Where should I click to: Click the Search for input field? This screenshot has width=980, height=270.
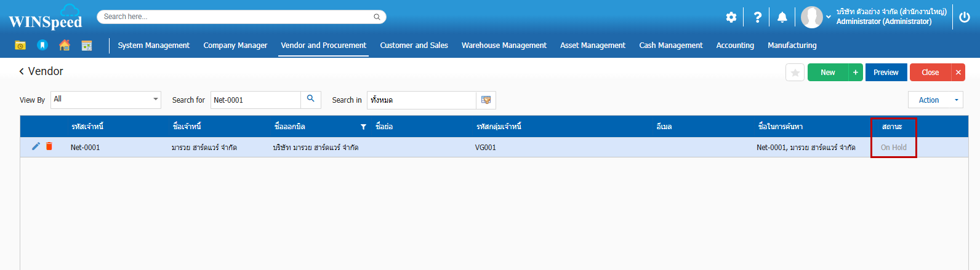coord(255,100)
